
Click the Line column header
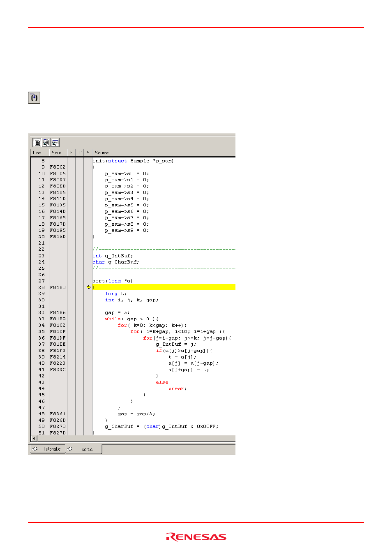(x=39, y=153)
